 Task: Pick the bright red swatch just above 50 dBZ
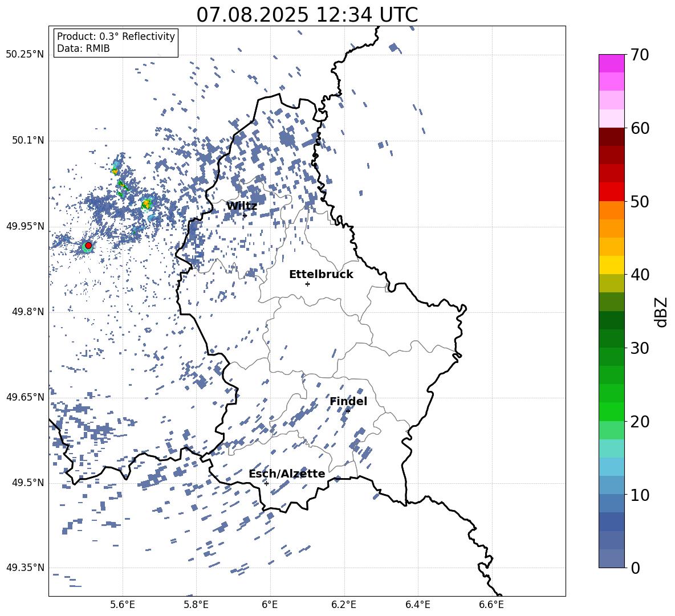(612, 192)
